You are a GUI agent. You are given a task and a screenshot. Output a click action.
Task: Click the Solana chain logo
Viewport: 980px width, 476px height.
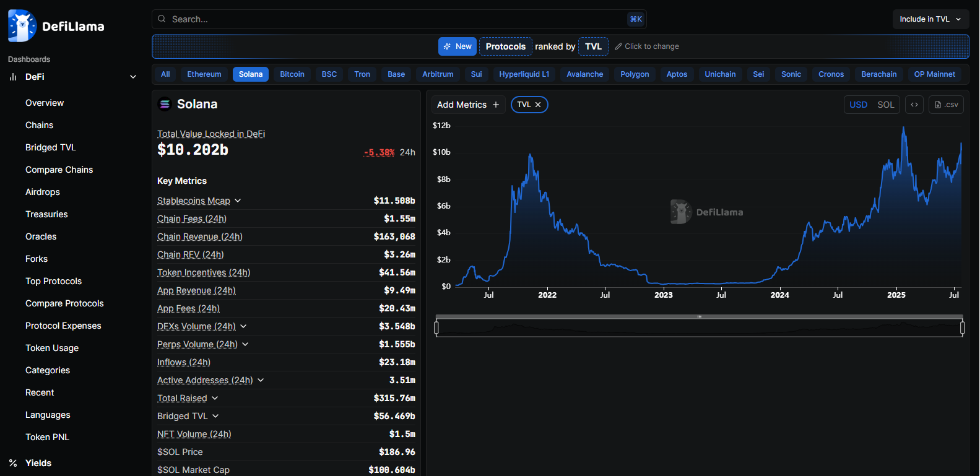click(165, 104)
